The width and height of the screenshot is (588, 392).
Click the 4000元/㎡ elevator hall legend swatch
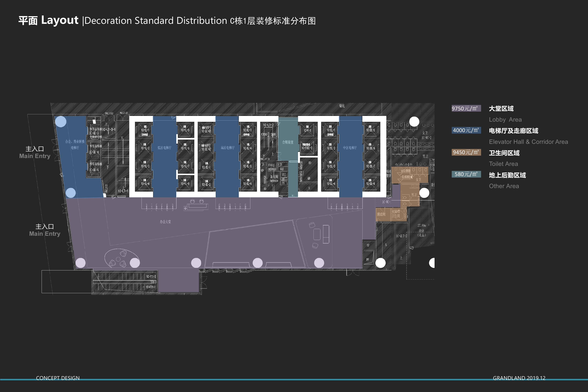coord(466,130)
